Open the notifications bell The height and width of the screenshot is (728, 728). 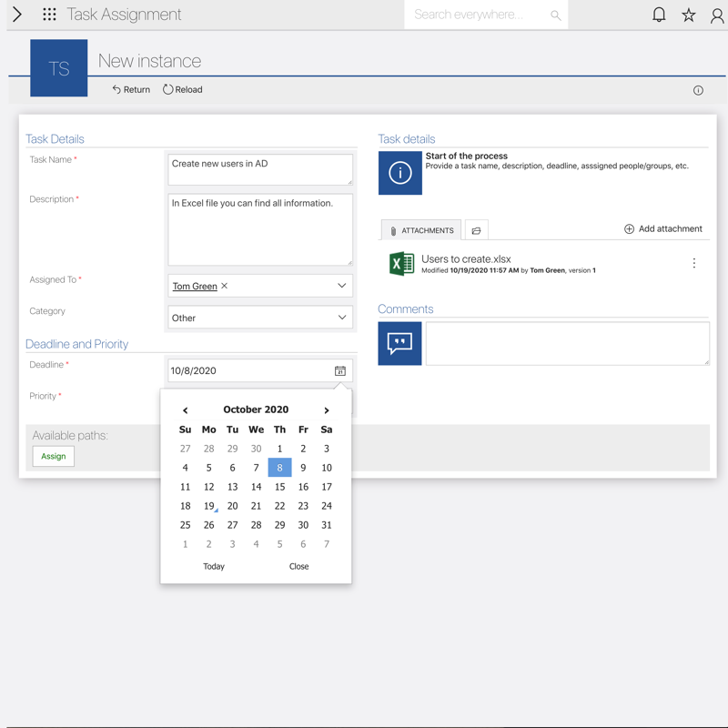(659, 15)
